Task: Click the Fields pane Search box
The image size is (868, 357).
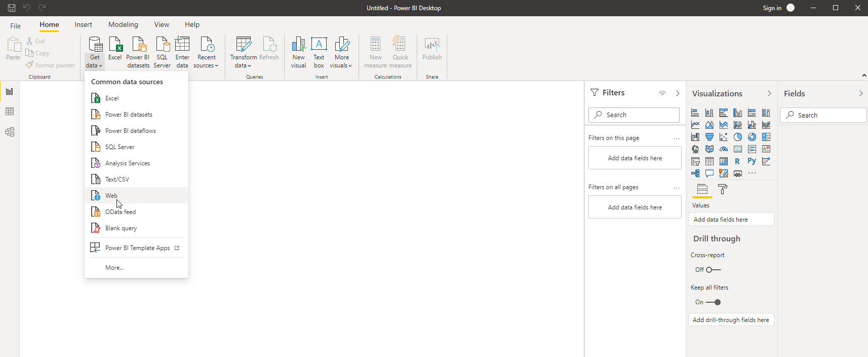Action: (x=823, y=115)
